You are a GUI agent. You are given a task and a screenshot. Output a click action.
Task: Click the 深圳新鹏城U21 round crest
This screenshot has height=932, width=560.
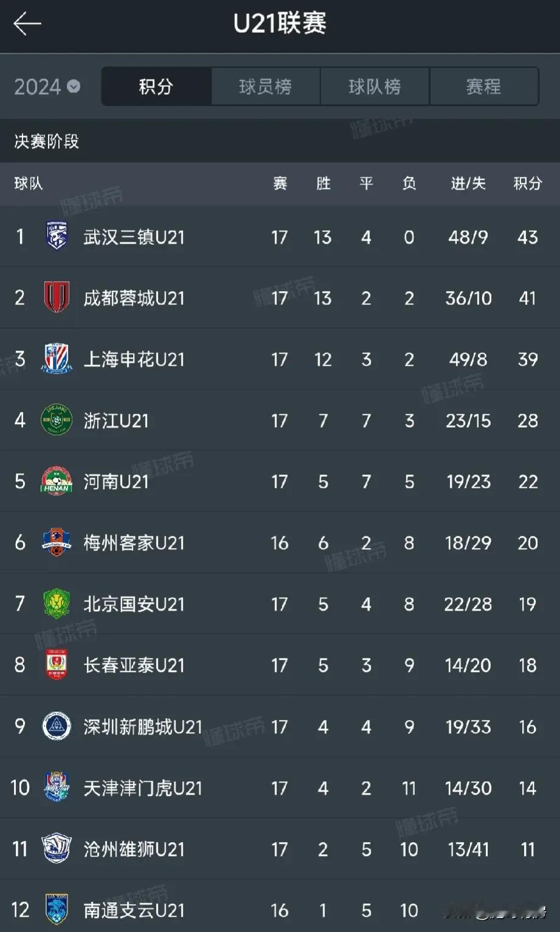pyautogui.click(x=56, y=727)
